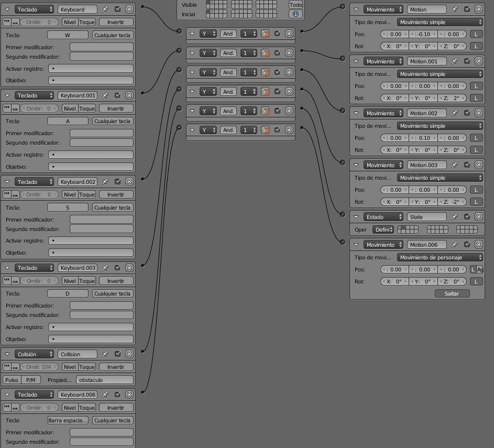Pin the Keyboard.006 sensor
The height and width of the screenshot is (448, 494).
coord(105,395)
